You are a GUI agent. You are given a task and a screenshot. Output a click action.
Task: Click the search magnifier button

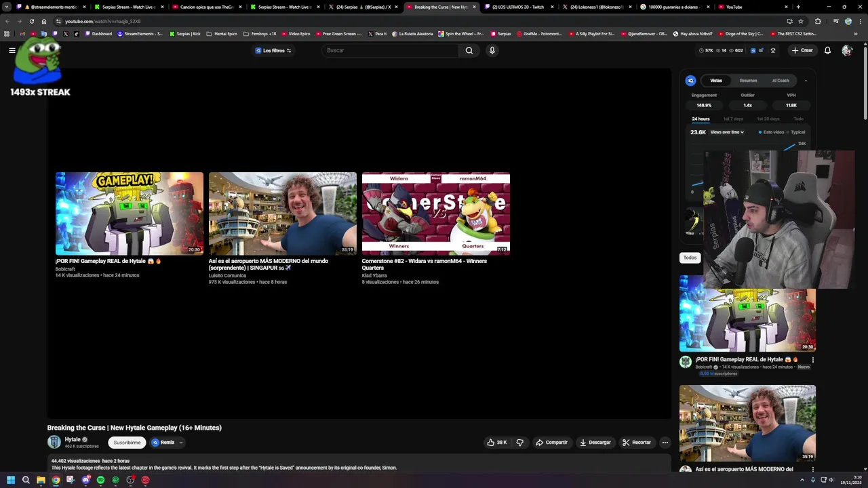tap(469, 50)
